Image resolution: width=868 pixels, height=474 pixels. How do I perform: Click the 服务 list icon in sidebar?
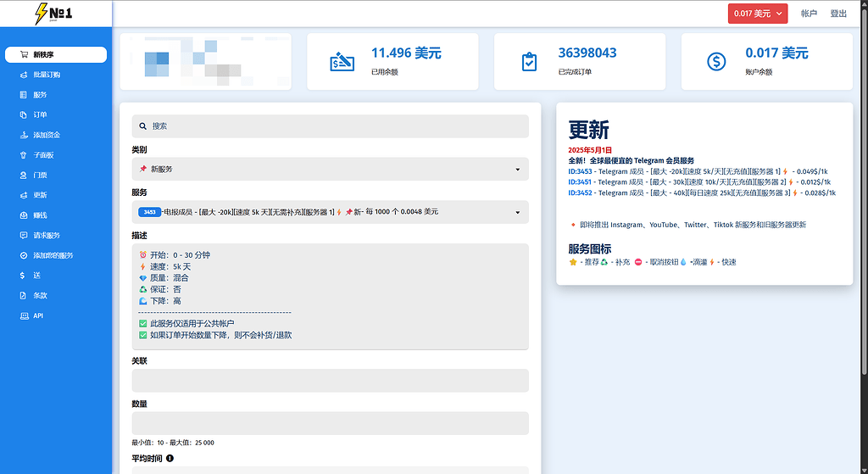23,95
